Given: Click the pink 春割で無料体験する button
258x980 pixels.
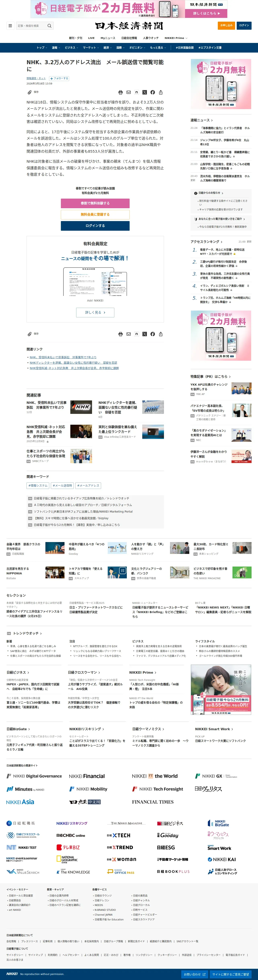Looking at the screenshot, I should (95, 203).
